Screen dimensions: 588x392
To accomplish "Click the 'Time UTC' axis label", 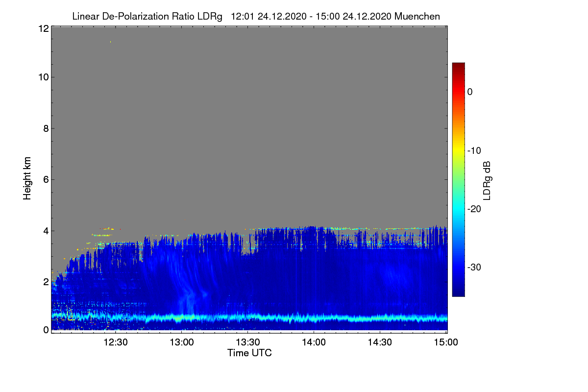I will coord(249,353).
